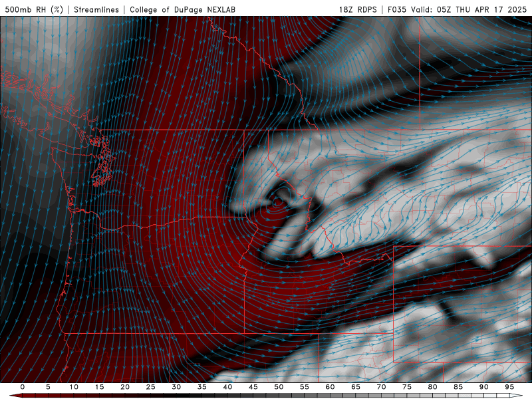Click 'Valid: 05Z THU APR 17 2025' text
532x399 pixels.
click(469, 9)
